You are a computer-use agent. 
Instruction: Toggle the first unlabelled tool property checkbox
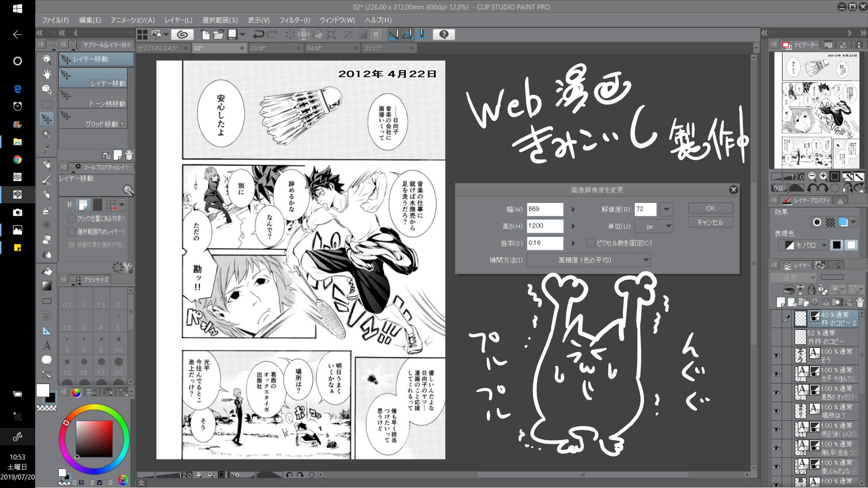(x=71, y=219)
